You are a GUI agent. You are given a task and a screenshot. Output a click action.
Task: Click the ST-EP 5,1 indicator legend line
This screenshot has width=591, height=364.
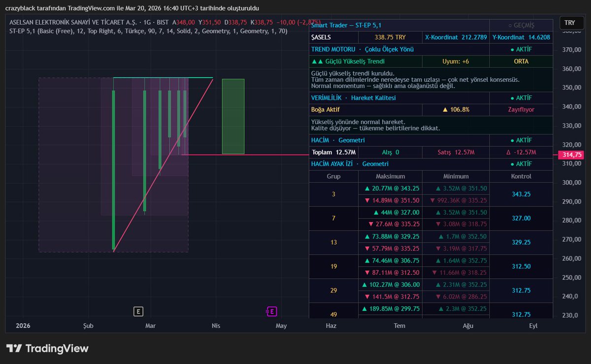pyautogui.click(x=148, y=31)
